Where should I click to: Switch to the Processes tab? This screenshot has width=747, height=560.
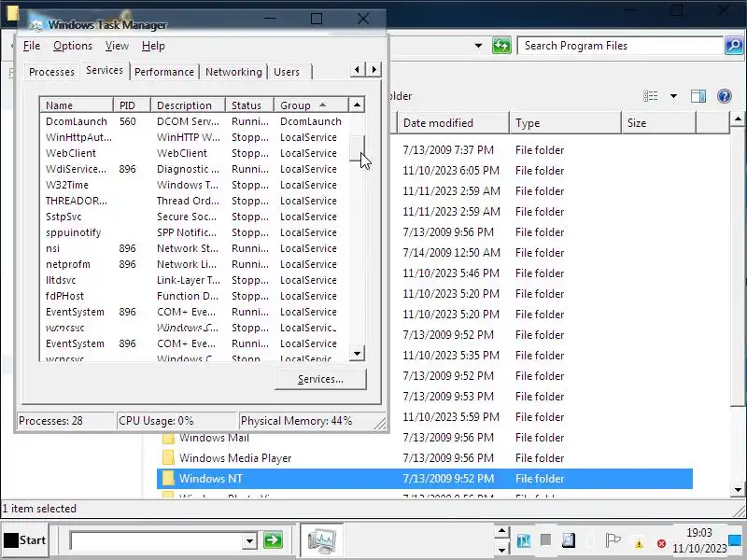click(x=51, y=72)
